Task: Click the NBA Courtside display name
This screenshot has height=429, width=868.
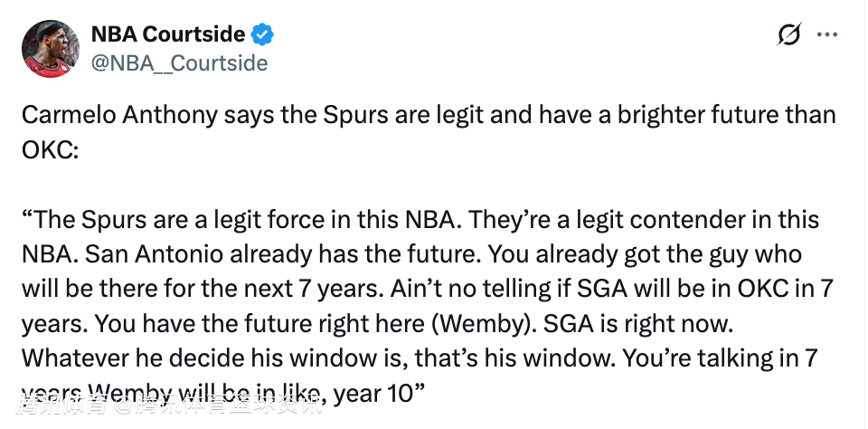Action: [x=168, y=34]
